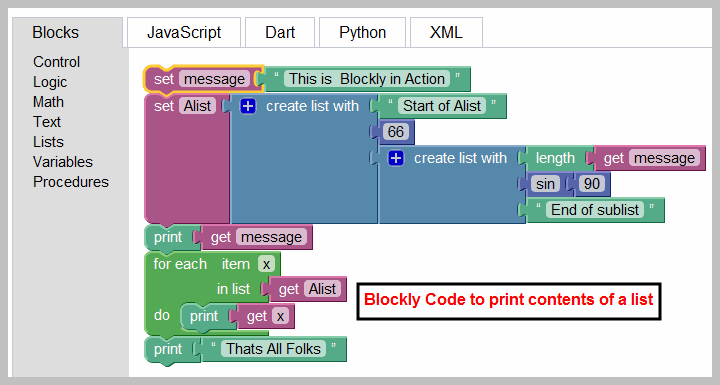Open 'message' dropdown in get block after print
Viewport: 720px width, 385px height.
point(271,238)
